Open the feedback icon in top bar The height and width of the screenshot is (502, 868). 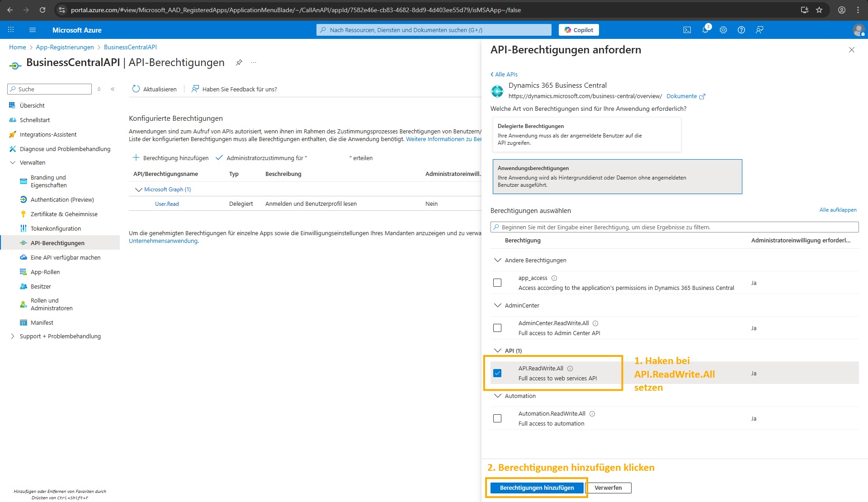point(759,30)
